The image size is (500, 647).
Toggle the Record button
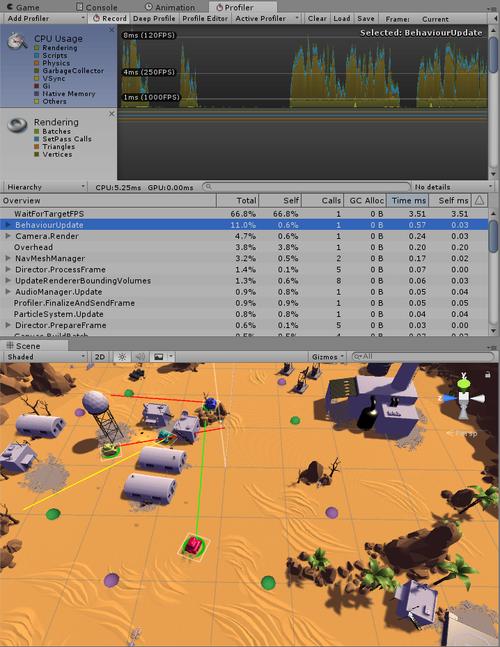click(x=110, y=19)
